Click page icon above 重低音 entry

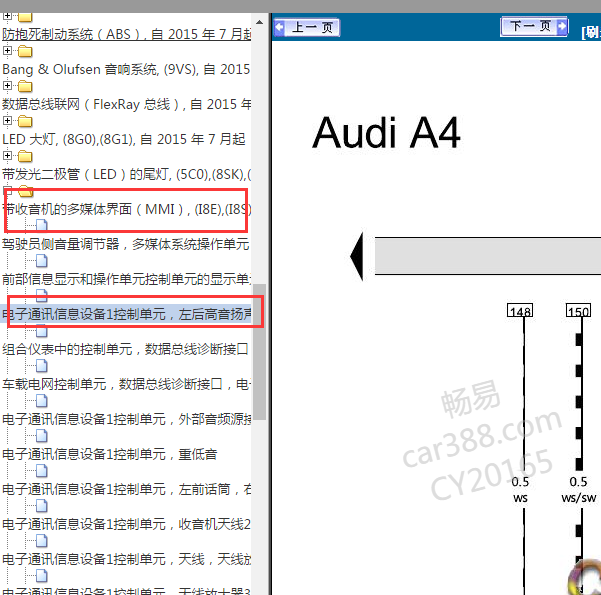point(42,436)
